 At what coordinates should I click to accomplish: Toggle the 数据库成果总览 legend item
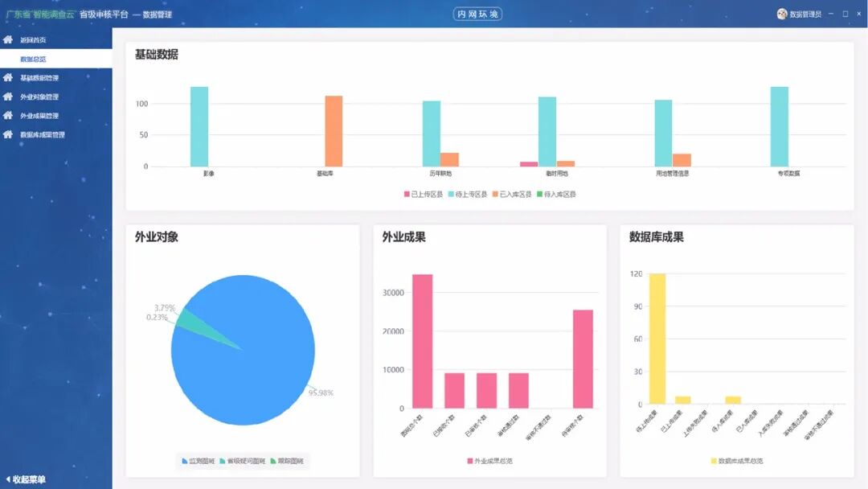tap(737, 461)
